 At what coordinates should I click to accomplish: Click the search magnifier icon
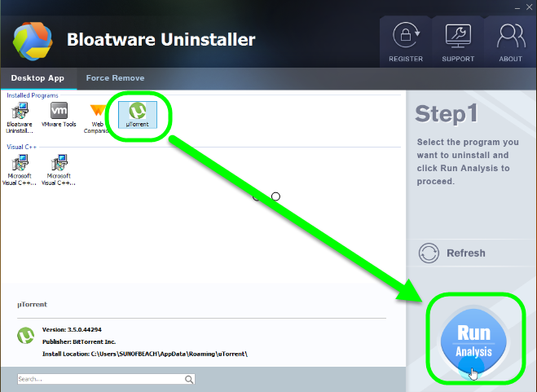[x=189, y=379]
